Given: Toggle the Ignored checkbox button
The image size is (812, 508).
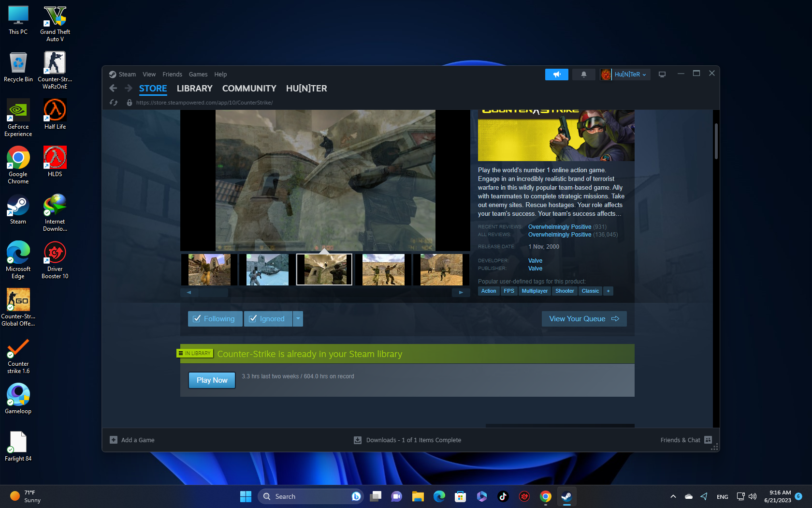Looking at the screenshot, I should [x=268, y=319].
